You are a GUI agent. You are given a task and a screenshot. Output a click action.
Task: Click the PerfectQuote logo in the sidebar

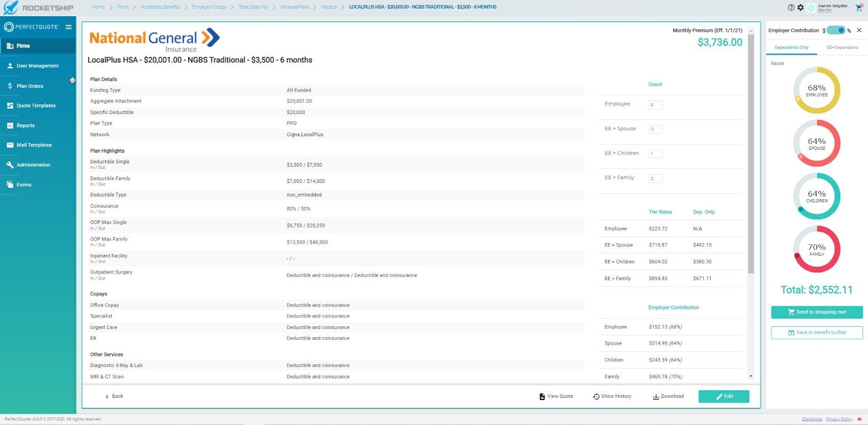tap(31, 27)
